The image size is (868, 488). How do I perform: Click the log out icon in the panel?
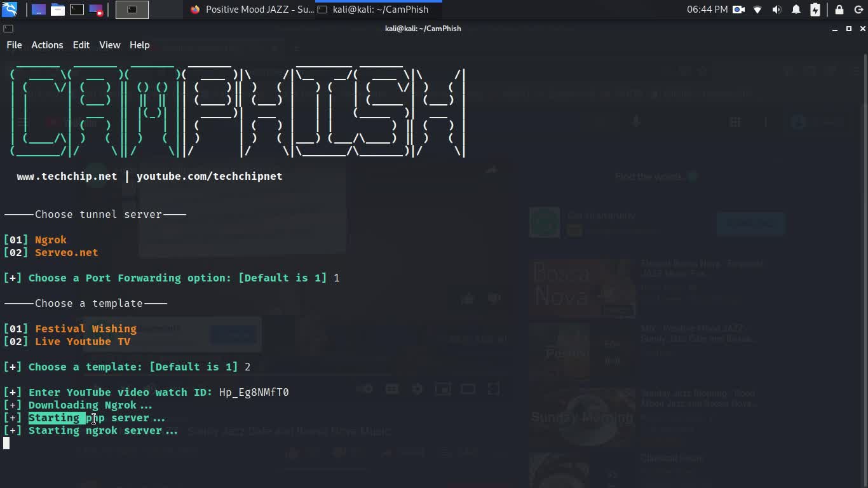(858, 10)
